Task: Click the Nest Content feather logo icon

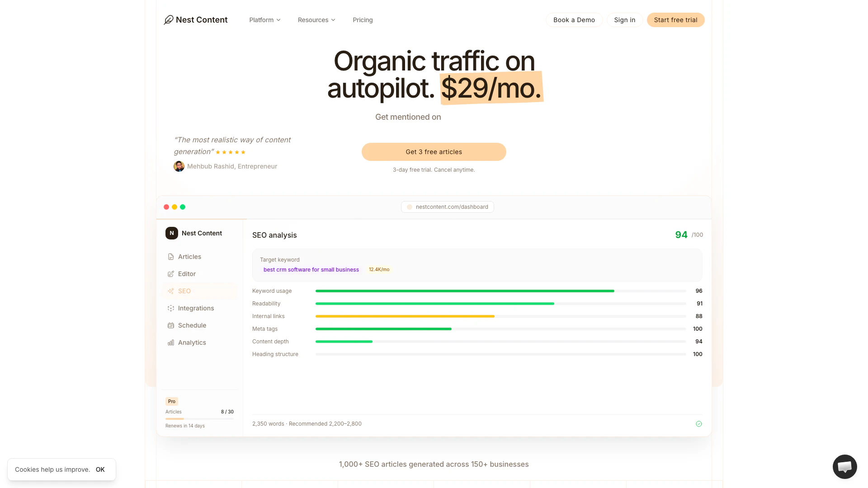Action: pyautogui.click(x=169, y=20)
